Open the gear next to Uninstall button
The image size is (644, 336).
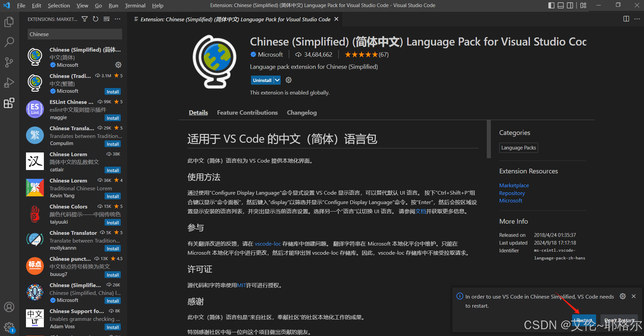point(288,80)
